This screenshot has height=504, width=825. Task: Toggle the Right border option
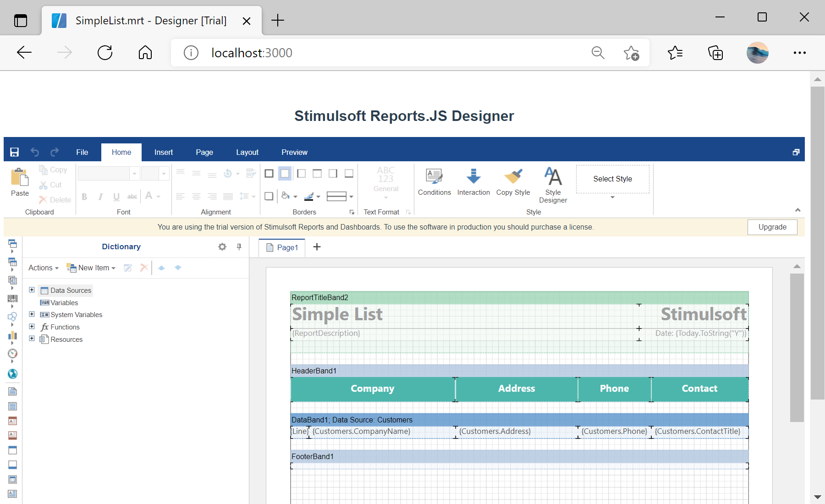click(x=333, y=173)
